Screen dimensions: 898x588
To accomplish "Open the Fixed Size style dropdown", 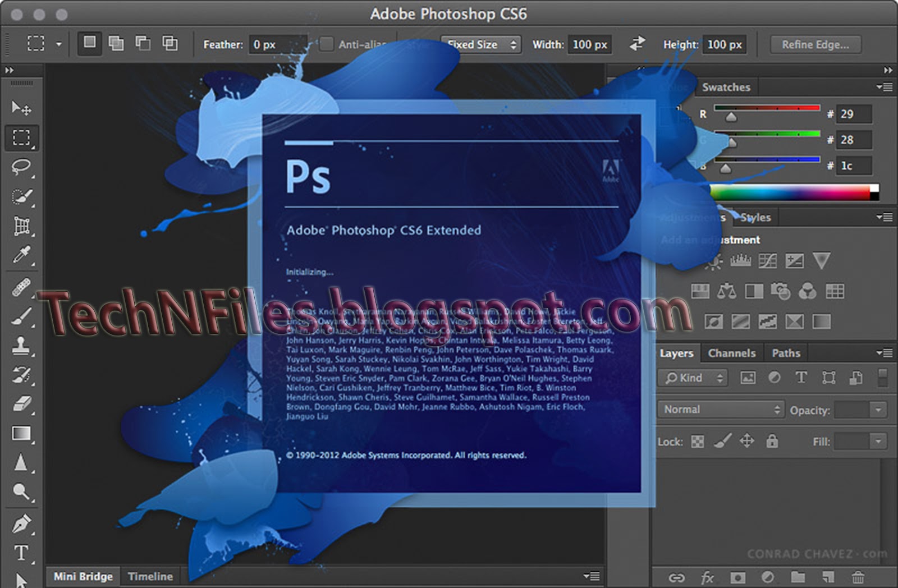I will (x=481, y=44).
